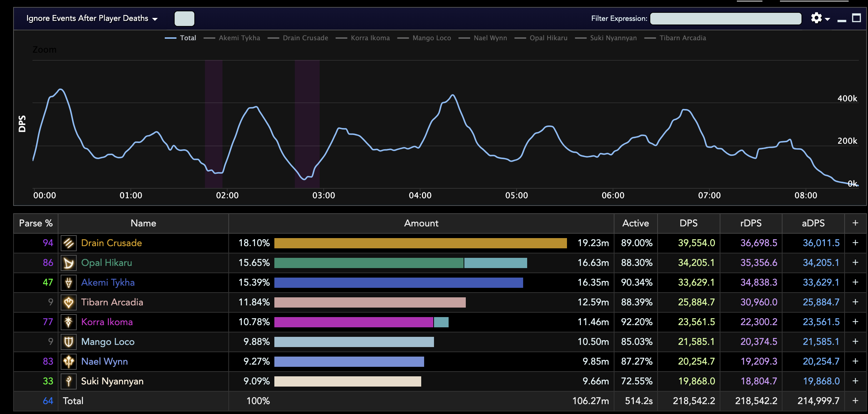Open Nael Wynn player name link
The height and width of the screenshot is (414, 868).
(x=104, y=362)
